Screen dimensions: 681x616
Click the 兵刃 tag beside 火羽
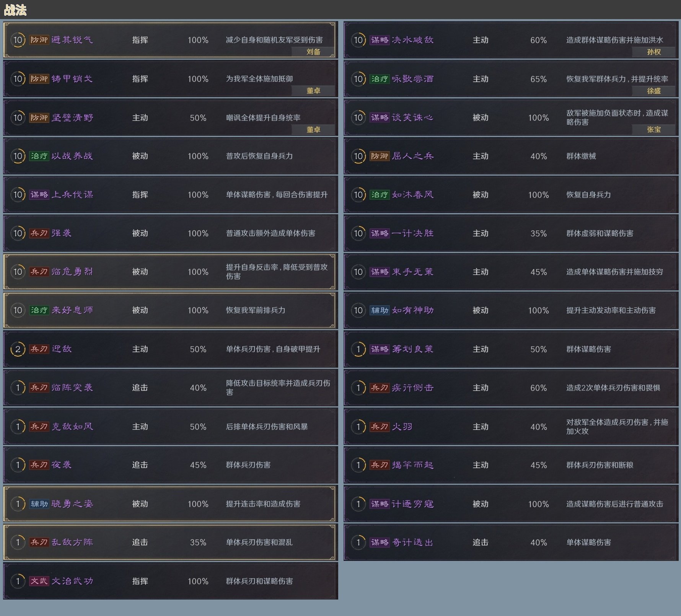[380, 427]
